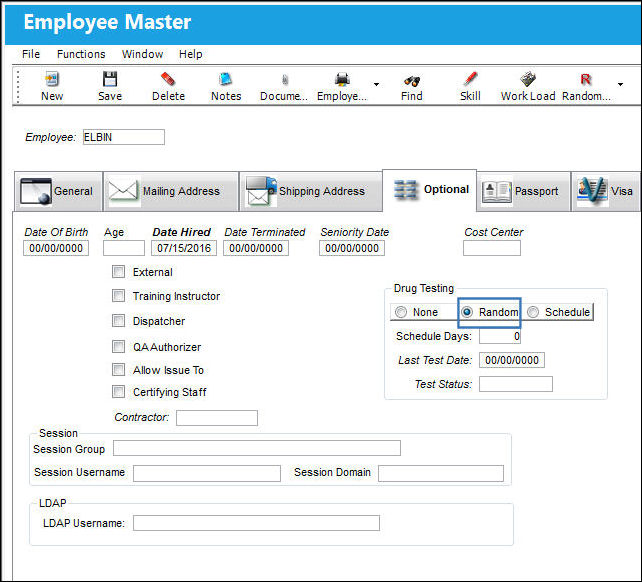Screen dimensions: 642x582
Task: Select the Optional tab
Action: [x=430, y=190]
